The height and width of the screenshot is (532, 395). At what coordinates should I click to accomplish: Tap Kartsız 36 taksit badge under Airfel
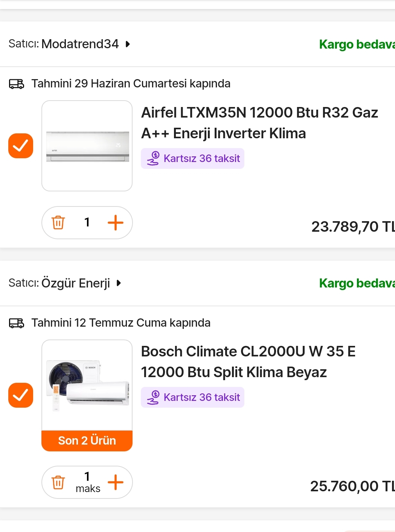pyautogui.click(x=192, y=158)
